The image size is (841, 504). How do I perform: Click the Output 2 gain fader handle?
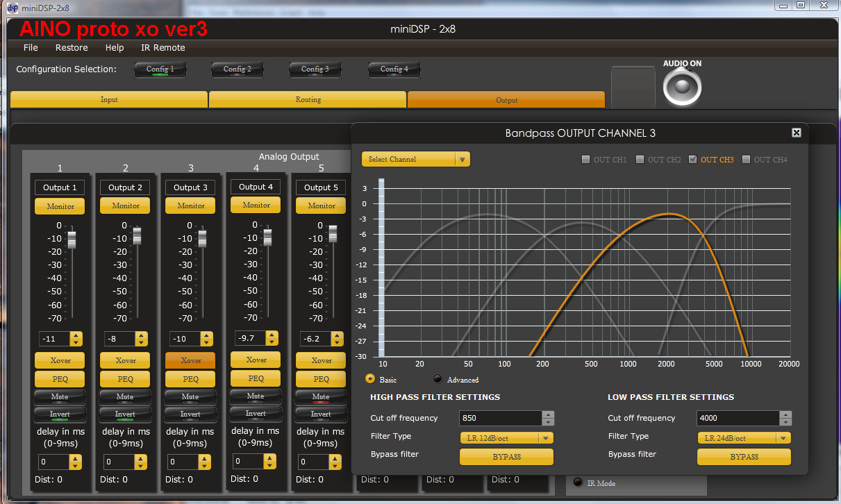tap(137, 236)
